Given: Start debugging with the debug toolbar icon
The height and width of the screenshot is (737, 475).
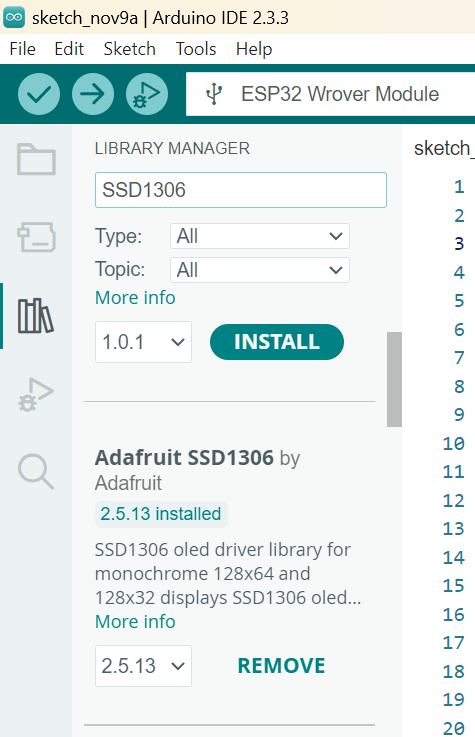Looking at the screenshot, I should pyautogui.click(x=147, y=94).
